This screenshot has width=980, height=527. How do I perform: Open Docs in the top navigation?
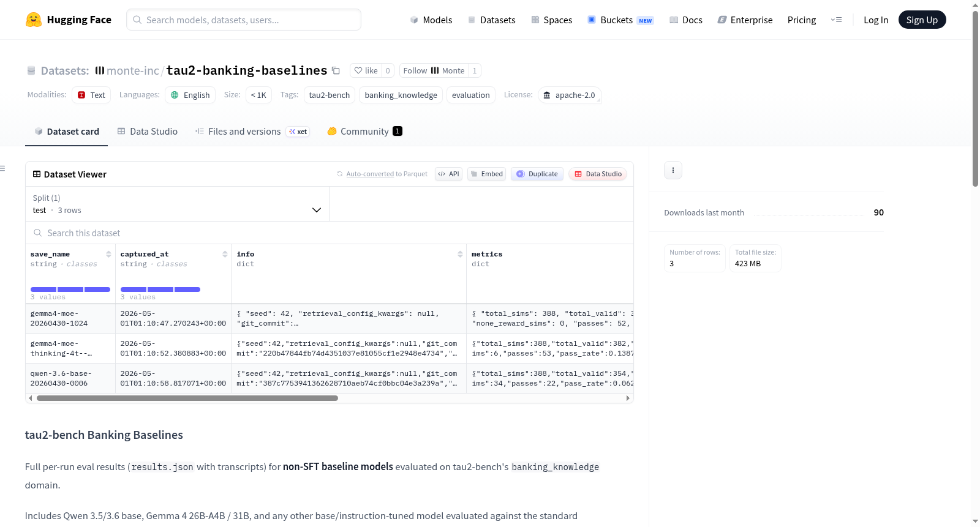(685, 20)
